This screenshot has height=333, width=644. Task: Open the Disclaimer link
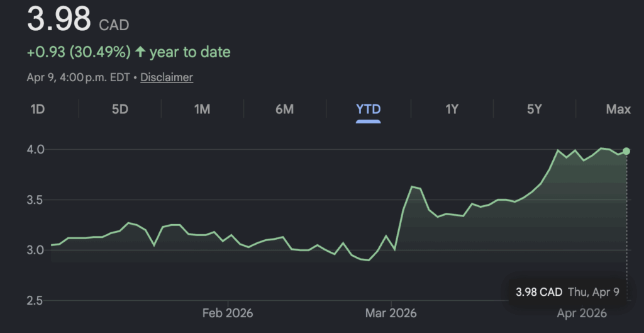(x=167, y=77)
